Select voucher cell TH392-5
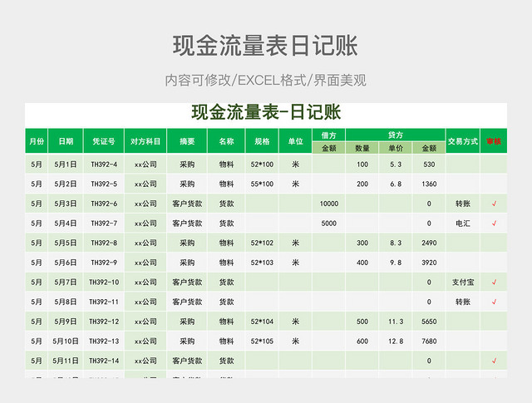Screen dimensions: 532x403 [104, 184]
